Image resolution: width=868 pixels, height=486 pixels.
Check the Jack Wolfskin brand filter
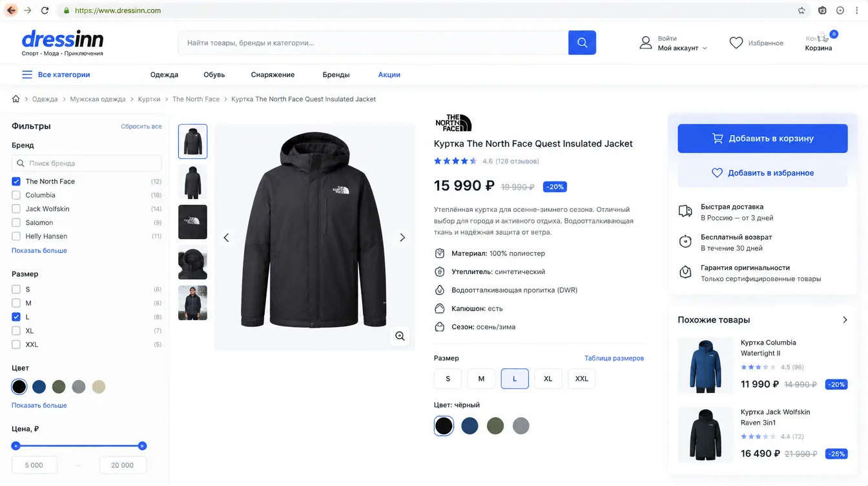[16, 209]
